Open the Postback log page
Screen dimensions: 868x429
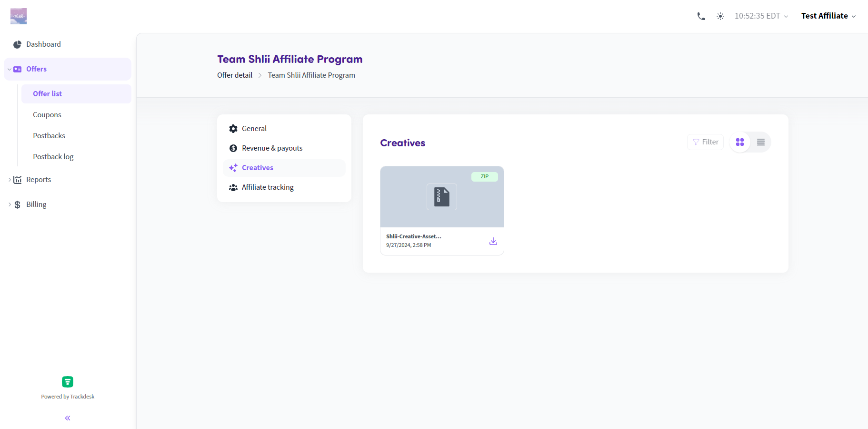click(76, 157)
